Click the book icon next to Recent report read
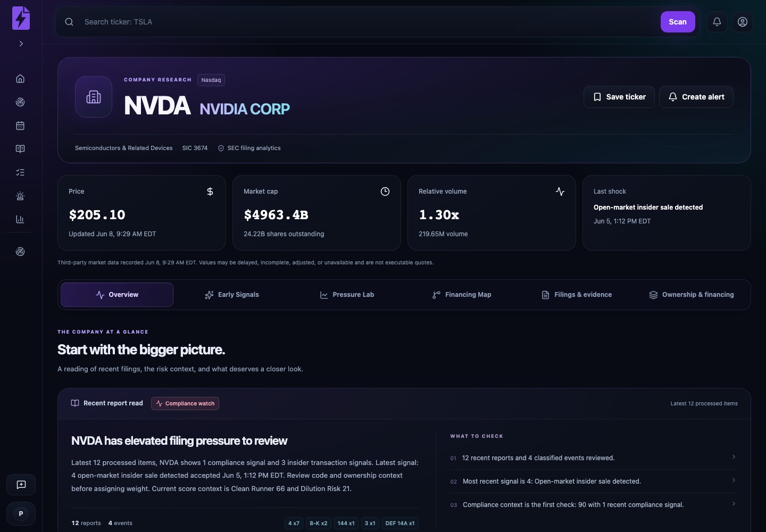Image resolution: width=766 pixels, height=532 pixels. 75,403
